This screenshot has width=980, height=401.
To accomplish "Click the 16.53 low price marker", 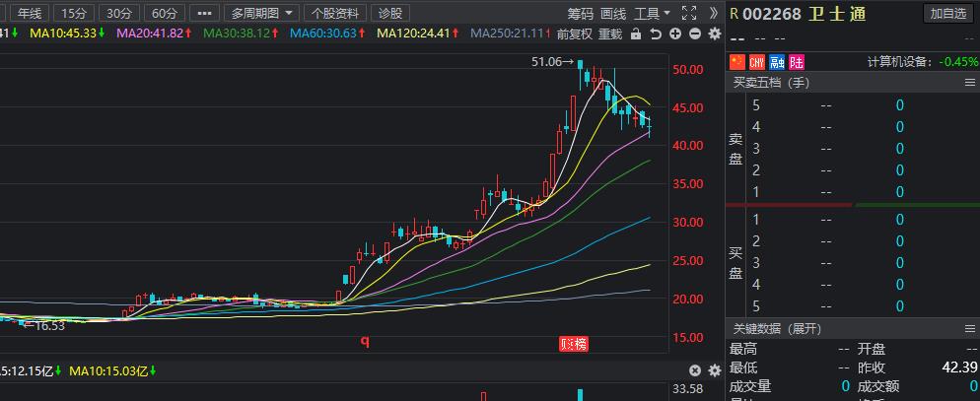I will pyautogui.click(x=45, y=325).
